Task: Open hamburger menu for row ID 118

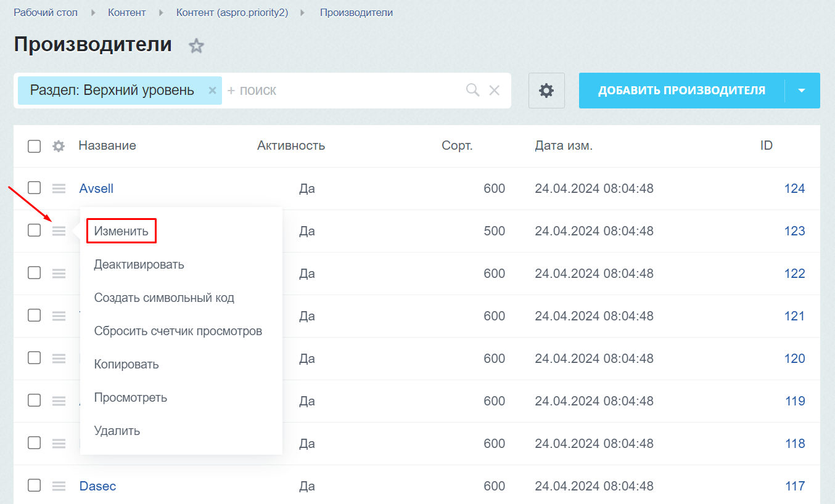Action: (59, 444)
